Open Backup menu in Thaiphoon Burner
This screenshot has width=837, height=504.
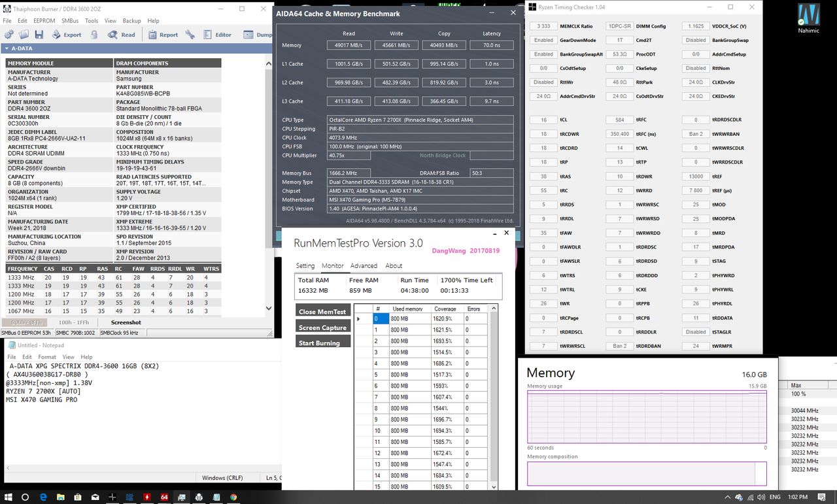(131, 21)
